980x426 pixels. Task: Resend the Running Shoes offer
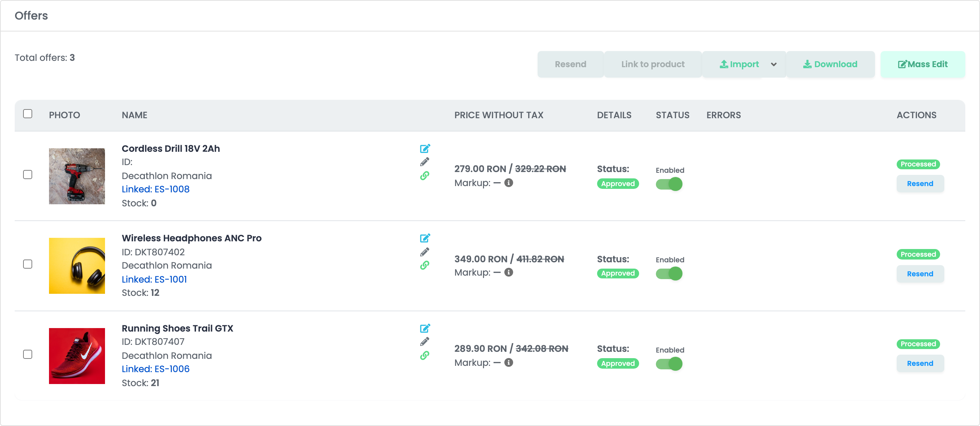[920, 363]
